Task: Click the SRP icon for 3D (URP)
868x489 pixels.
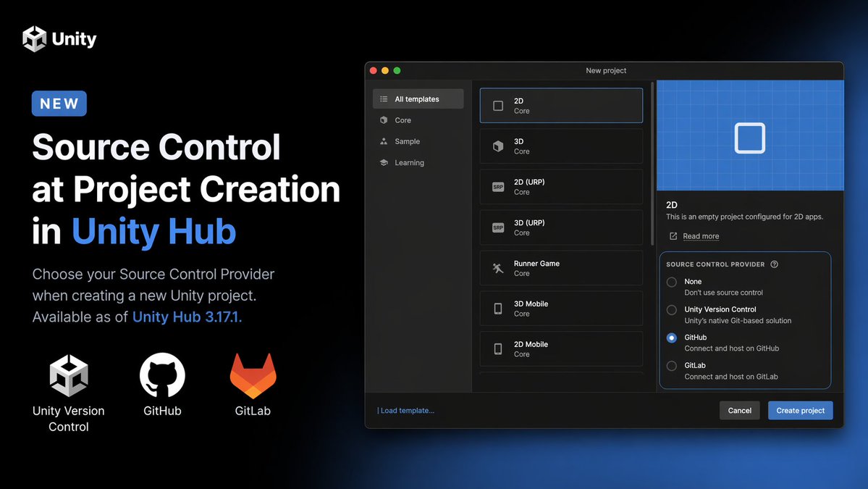Action: click(x=498, y=227)
